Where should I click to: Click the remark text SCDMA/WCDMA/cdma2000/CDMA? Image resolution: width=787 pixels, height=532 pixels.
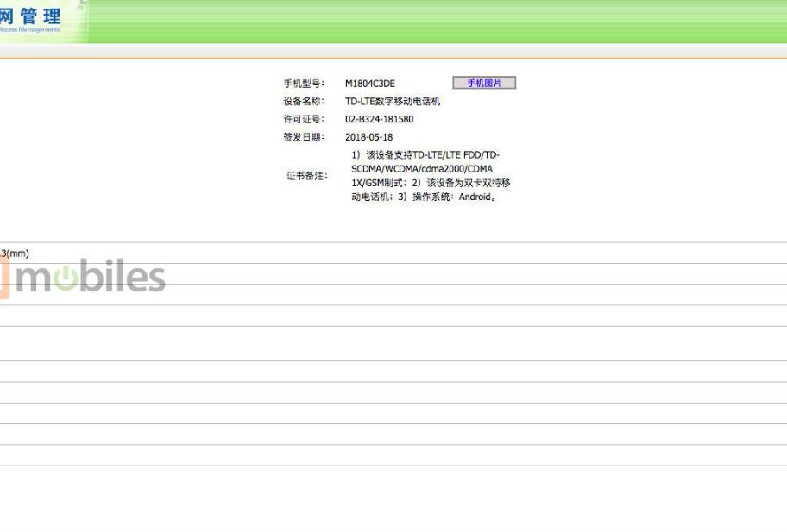(422, 169)
